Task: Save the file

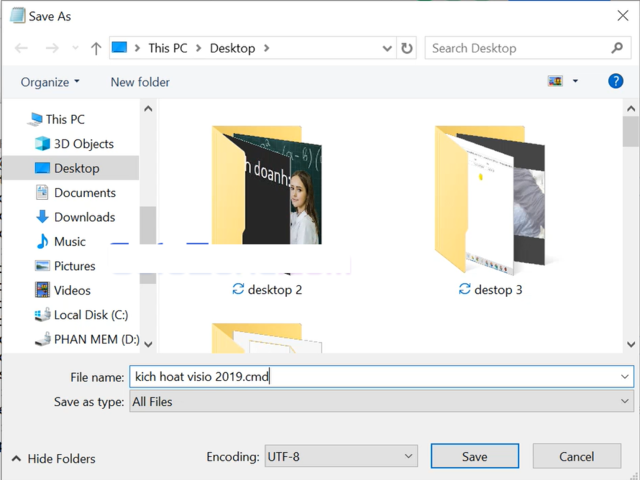Action: [x=475, y=456]
